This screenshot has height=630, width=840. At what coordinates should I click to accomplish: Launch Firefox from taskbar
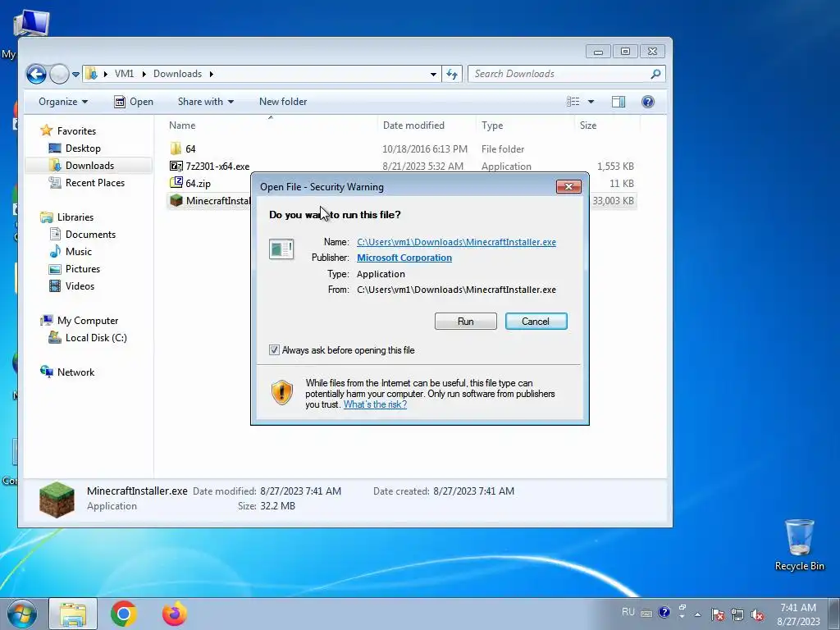point(175,614)
